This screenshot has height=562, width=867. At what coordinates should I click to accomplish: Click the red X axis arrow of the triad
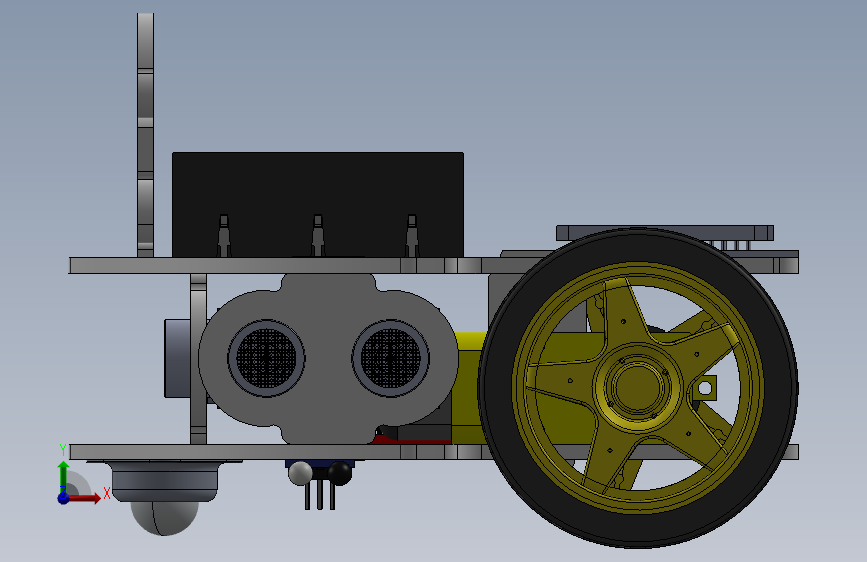point(86,498)
